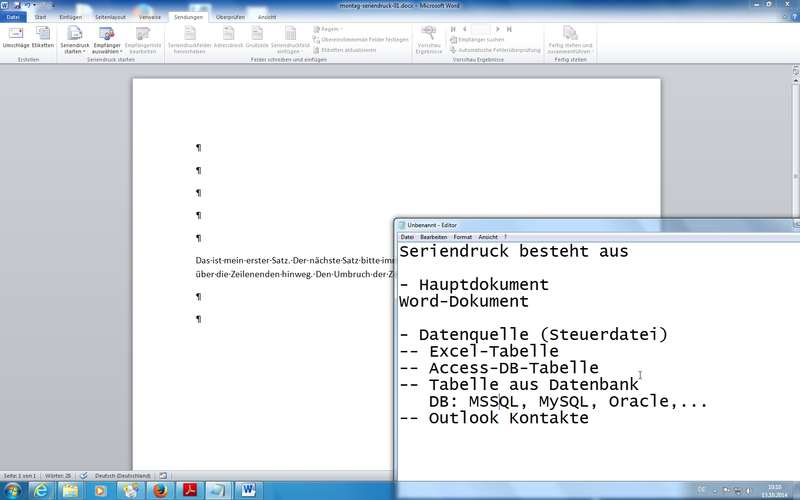Open the Regeln dropdown
This screenshot has height=500, width=800.
(x=328, y=29)
